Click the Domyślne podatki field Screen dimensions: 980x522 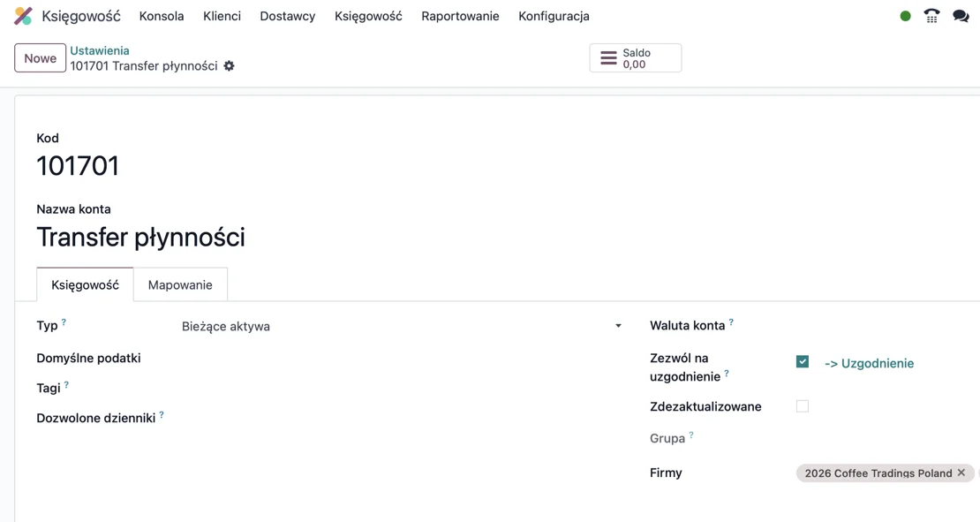click(x=403, y=359)
